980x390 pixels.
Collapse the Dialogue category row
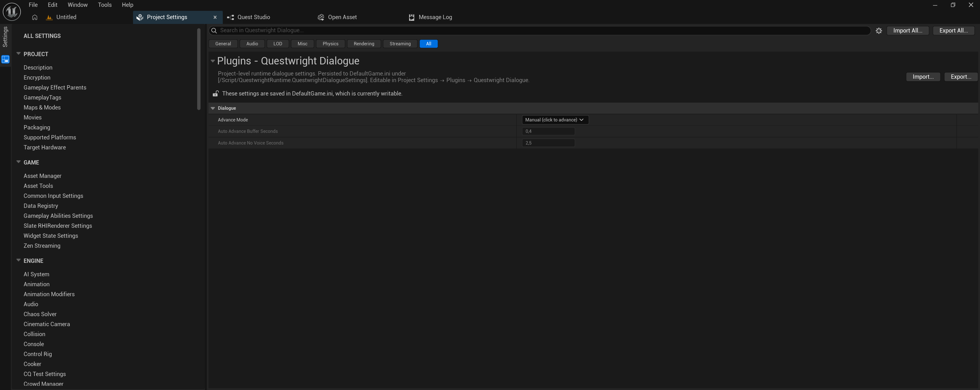[213, 108]
